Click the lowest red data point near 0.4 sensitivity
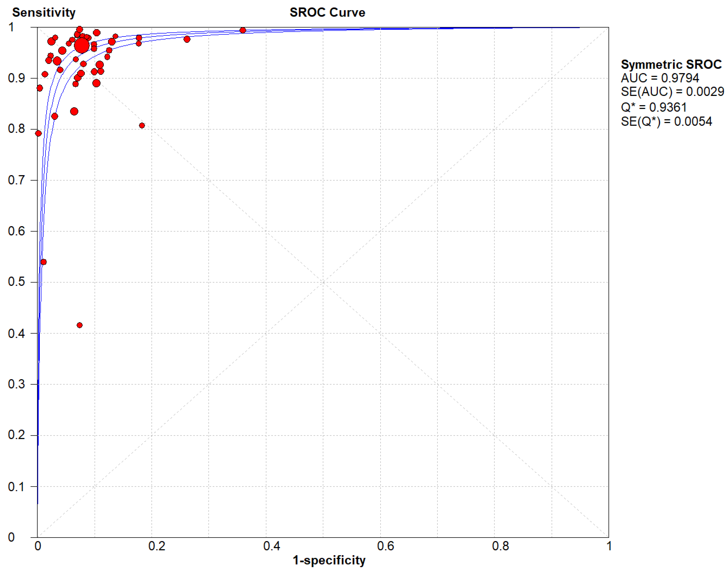Screen dimensions: 728x571 pyautogui.click(x=80, y=325)
